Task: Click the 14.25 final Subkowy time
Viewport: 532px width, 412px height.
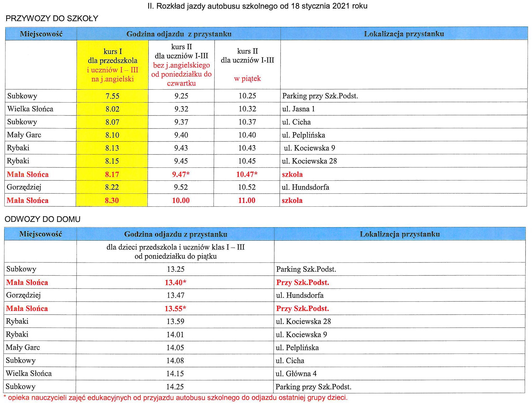Action: [175, 387]
